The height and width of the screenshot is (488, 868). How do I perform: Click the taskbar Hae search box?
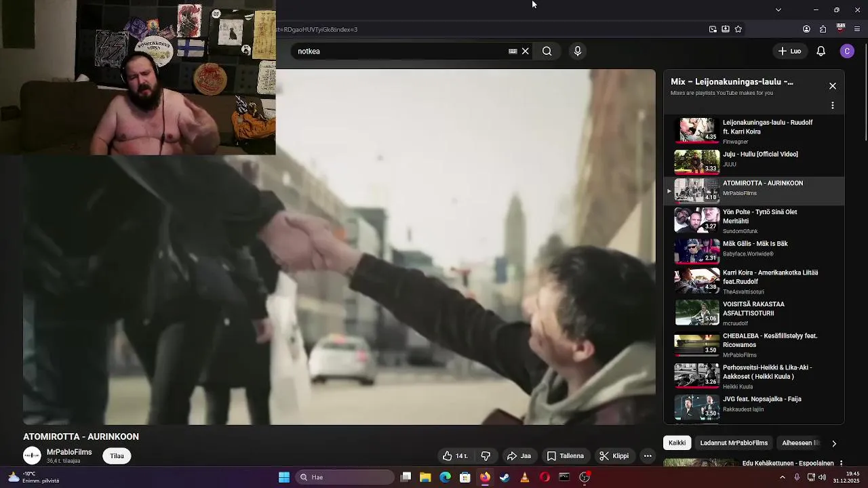[x=343, y=477]
